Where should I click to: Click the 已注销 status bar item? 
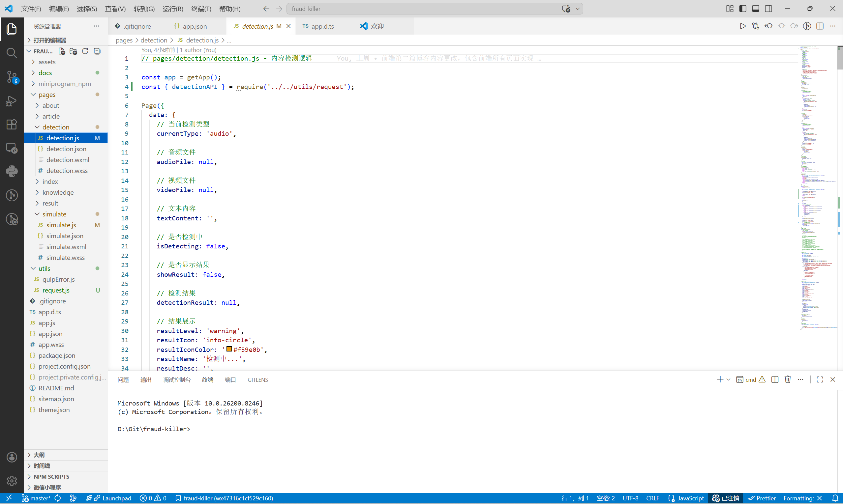(726, 498)
